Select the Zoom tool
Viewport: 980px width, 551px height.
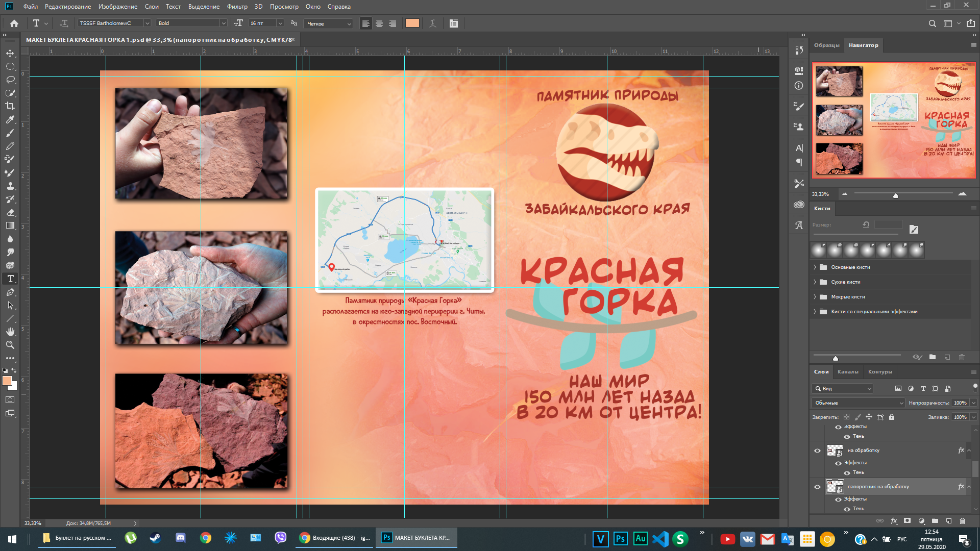(x=10, y=345)
